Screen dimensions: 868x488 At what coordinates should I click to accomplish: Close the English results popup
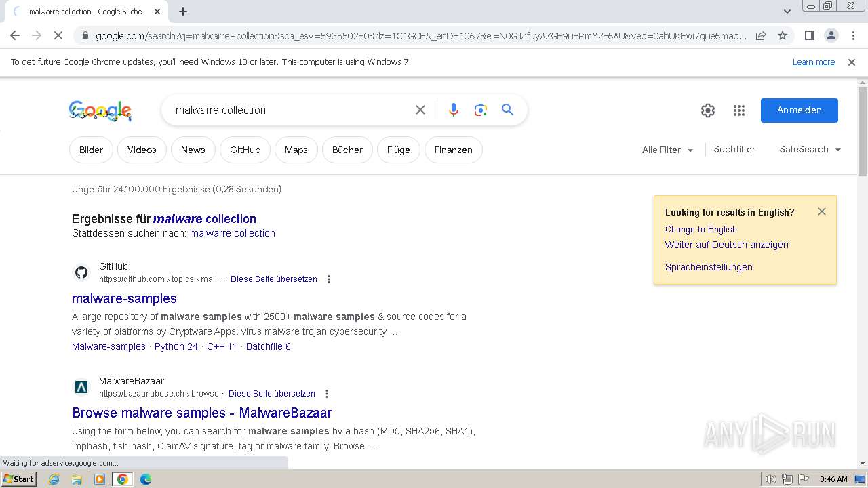(x=822, y=211)
